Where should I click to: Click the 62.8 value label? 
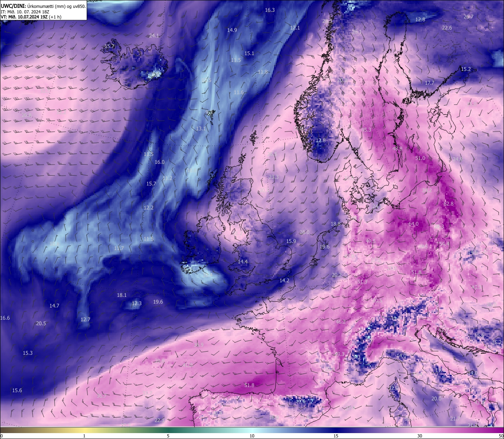448,204
